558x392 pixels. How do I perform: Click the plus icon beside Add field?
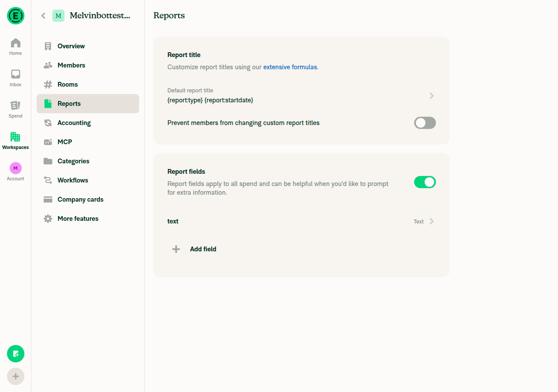pos(176,249)
